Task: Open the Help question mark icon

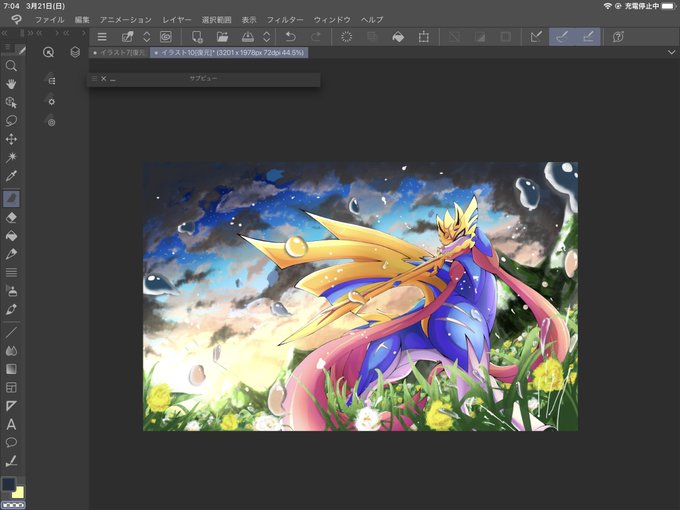Action: 618,37
